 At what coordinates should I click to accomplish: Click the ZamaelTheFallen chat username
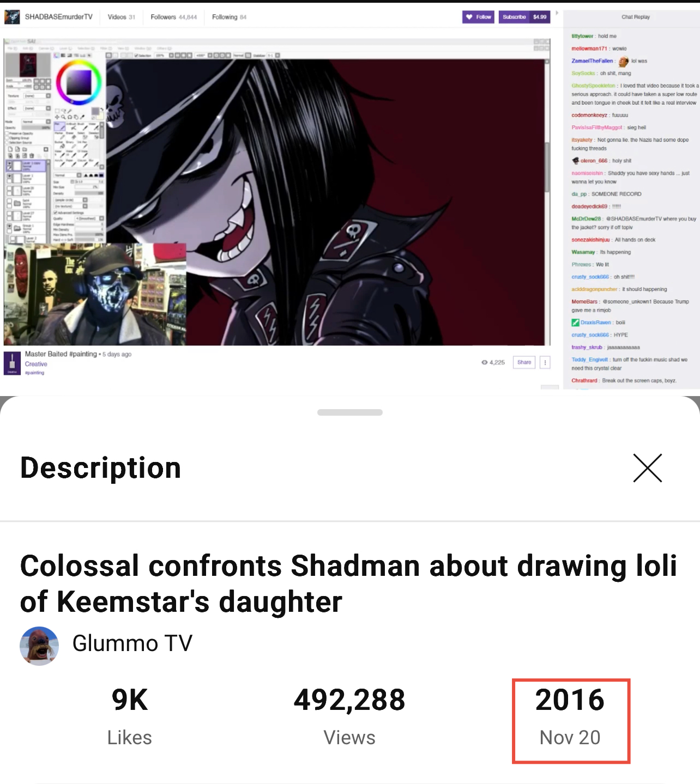point(592,61)
